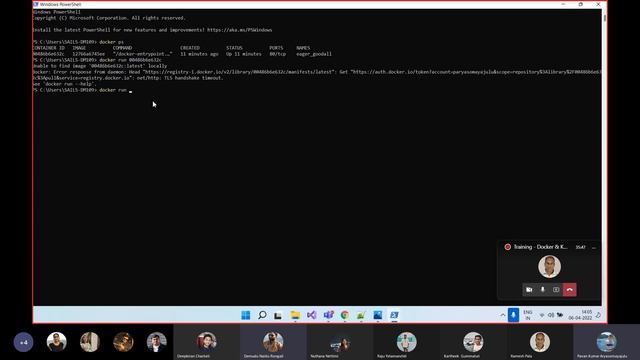
Task: Open the volume tray icon
Action: pos(551,315)
